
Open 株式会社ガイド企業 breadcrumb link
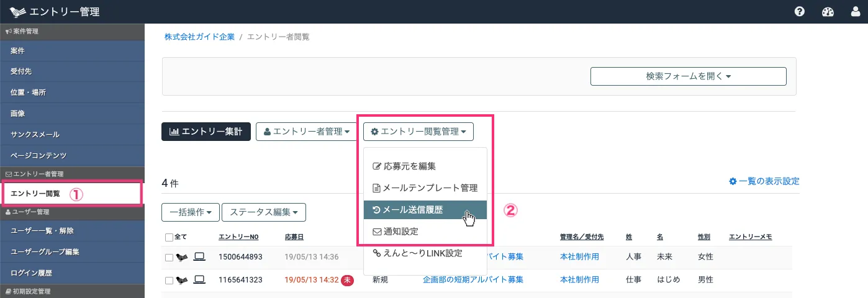(x=199, y=37)
